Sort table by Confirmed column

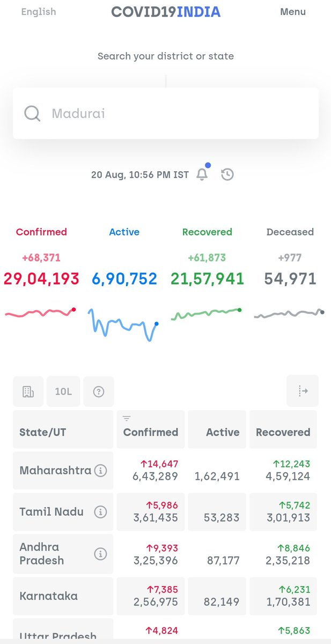[151, 429]
